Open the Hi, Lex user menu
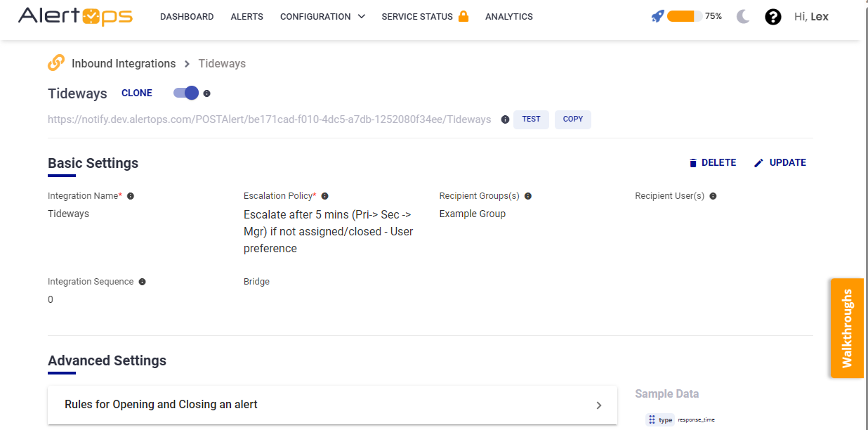 [811, 17]
